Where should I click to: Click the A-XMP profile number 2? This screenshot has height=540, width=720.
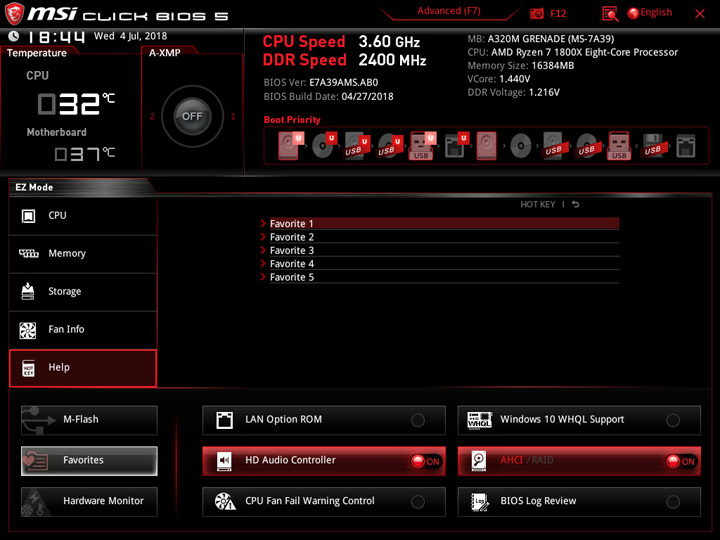pyautogui.click(x=152, y=117)
